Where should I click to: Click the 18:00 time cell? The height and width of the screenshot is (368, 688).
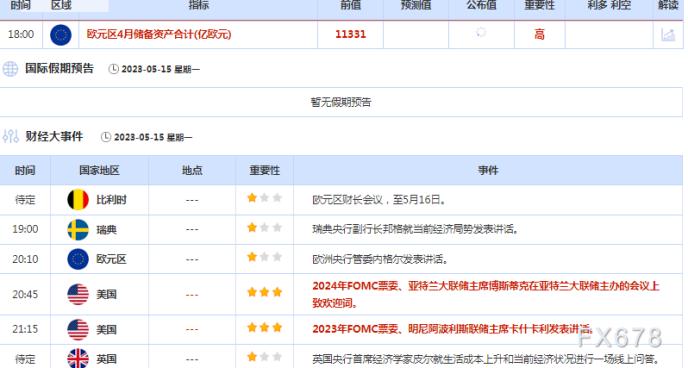(21, 34)
